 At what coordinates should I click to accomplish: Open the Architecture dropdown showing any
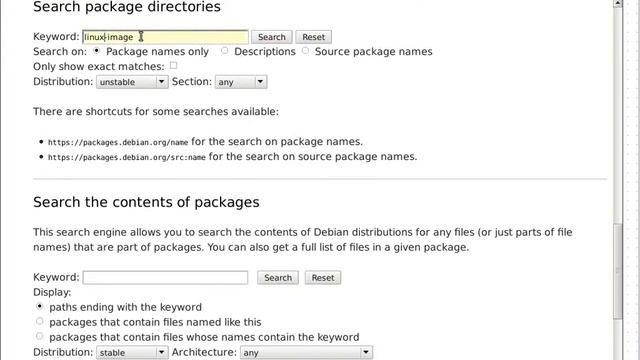(x=306, y=352)
